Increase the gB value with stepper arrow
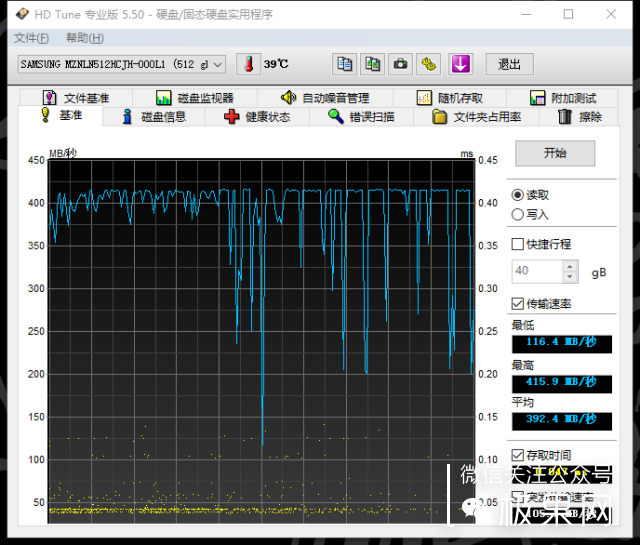This screenshot has width=640, height=545. (x=570, y=266)
